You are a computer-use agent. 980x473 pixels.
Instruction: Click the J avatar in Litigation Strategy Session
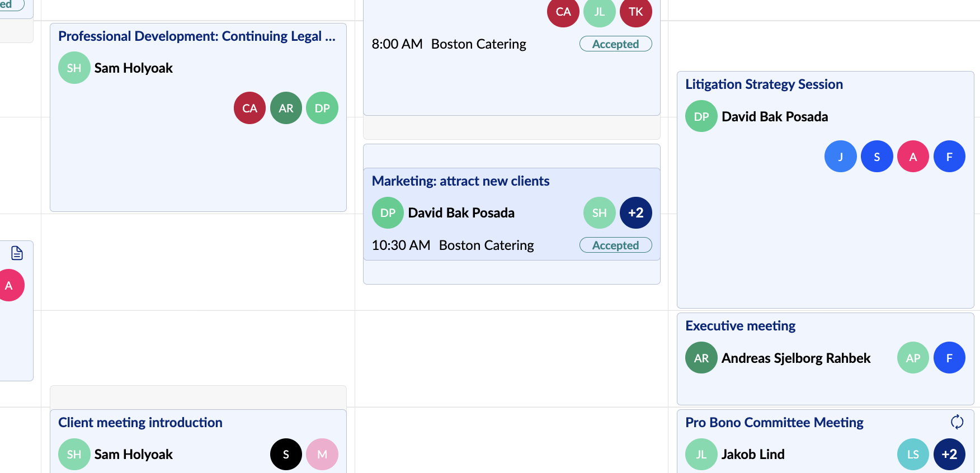coord(840,157)
